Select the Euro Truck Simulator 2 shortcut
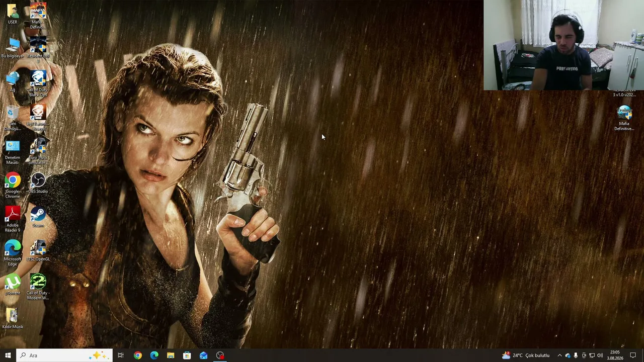The height and width of the screenshot is (362, 644). 38,152
